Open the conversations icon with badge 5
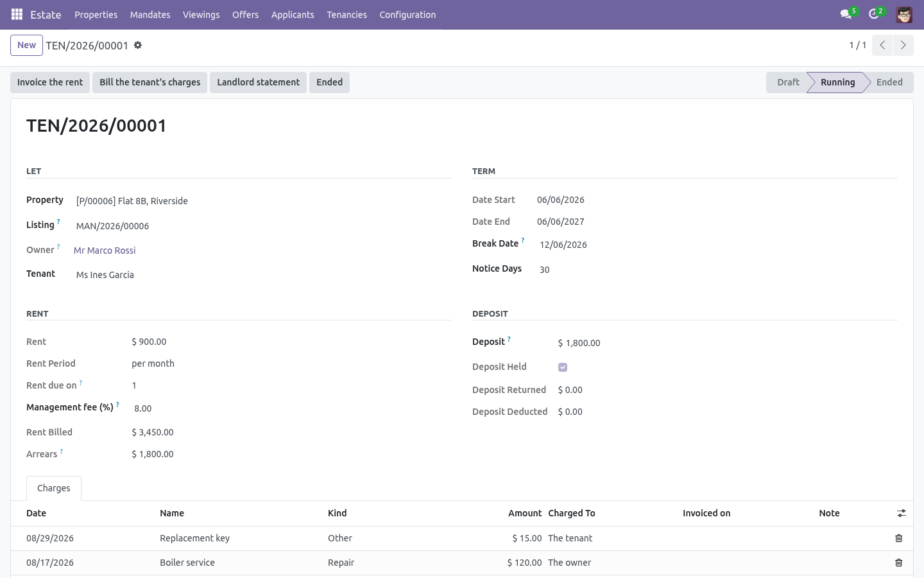This screenshot has height=578, width=924. 848,14
